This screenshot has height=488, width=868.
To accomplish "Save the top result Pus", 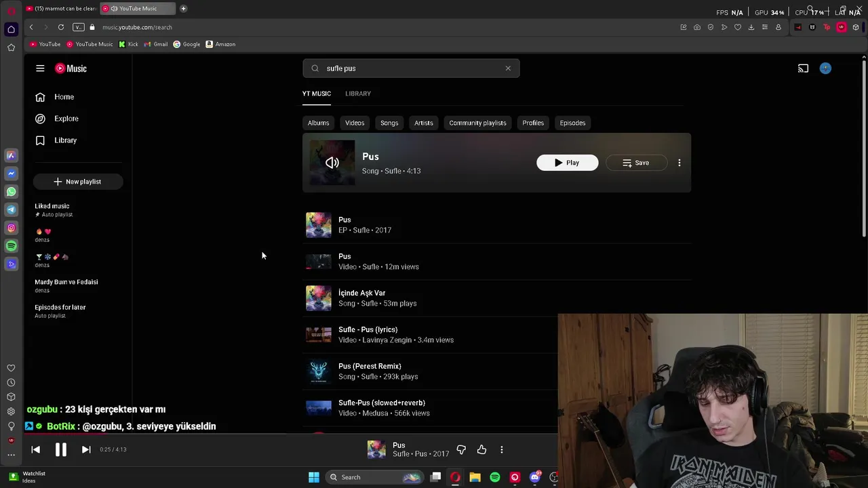I will point(636,163).
